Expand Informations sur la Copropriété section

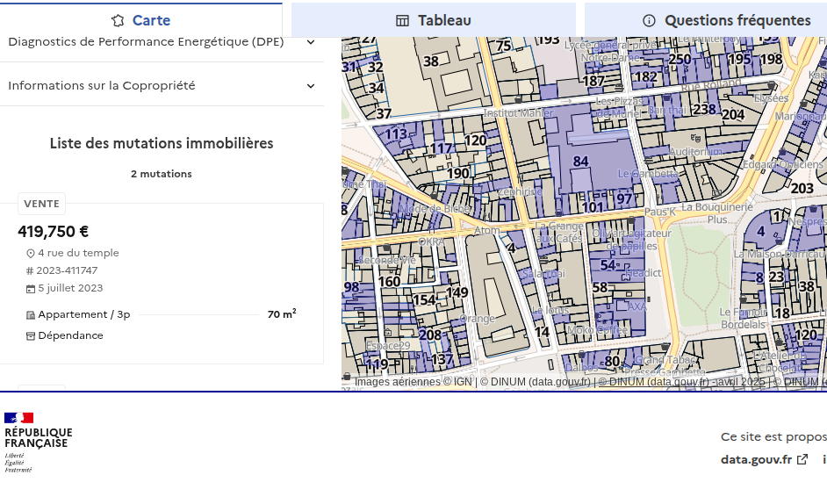162,85
